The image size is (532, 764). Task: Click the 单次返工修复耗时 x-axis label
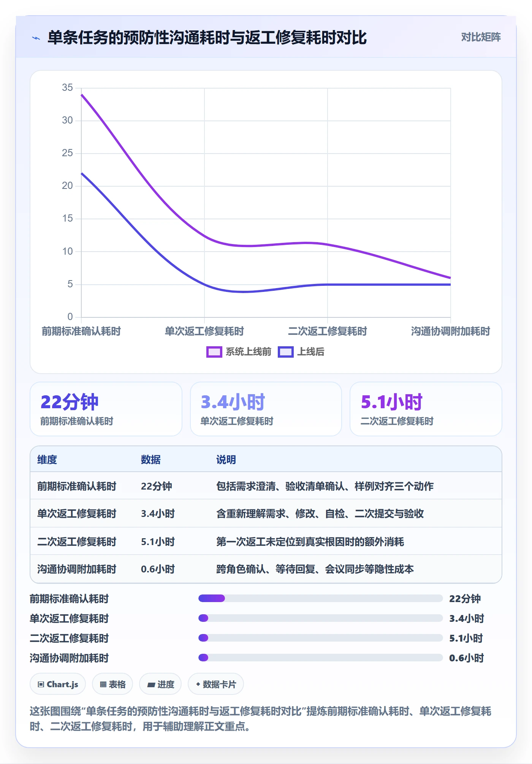coord(204,331)
